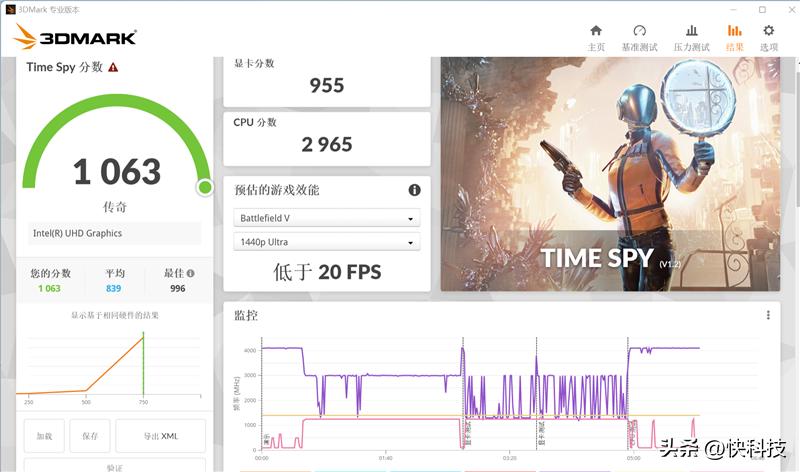Click the Time Spy score warning triangle

[x=113, y=67]
